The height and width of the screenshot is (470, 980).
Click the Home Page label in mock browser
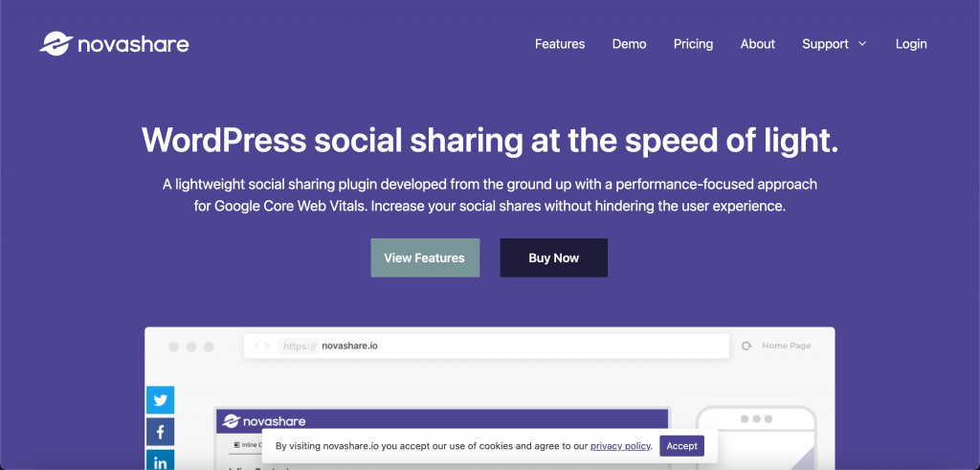point(787,346)
